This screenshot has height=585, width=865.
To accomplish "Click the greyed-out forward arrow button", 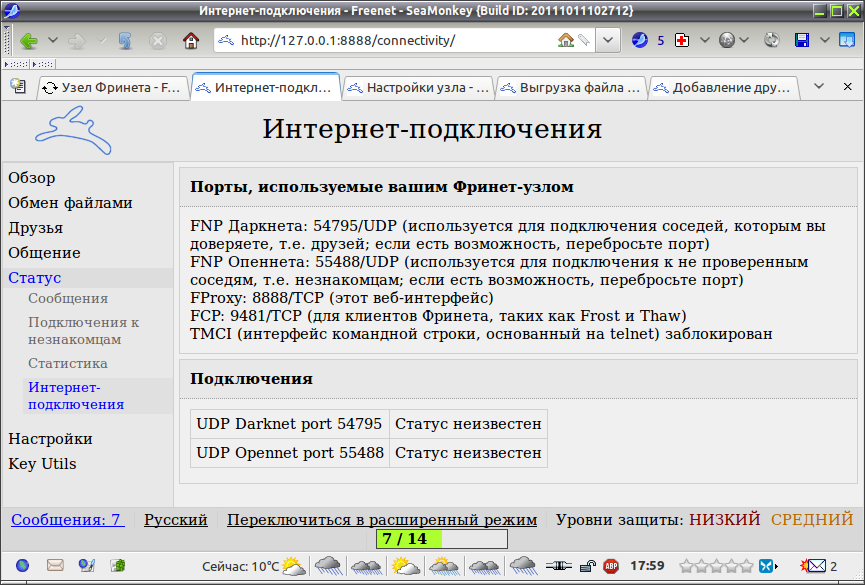I will [77, 40].
